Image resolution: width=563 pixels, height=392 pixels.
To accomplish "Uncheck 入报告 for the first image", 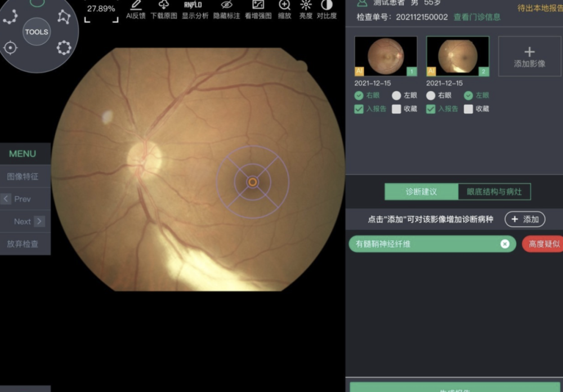I will 359,109.
